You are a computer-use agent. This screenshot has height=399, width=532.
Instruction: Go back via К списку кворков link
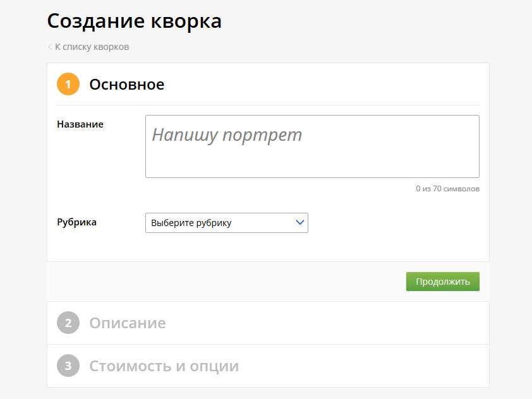tap(92, 47)
